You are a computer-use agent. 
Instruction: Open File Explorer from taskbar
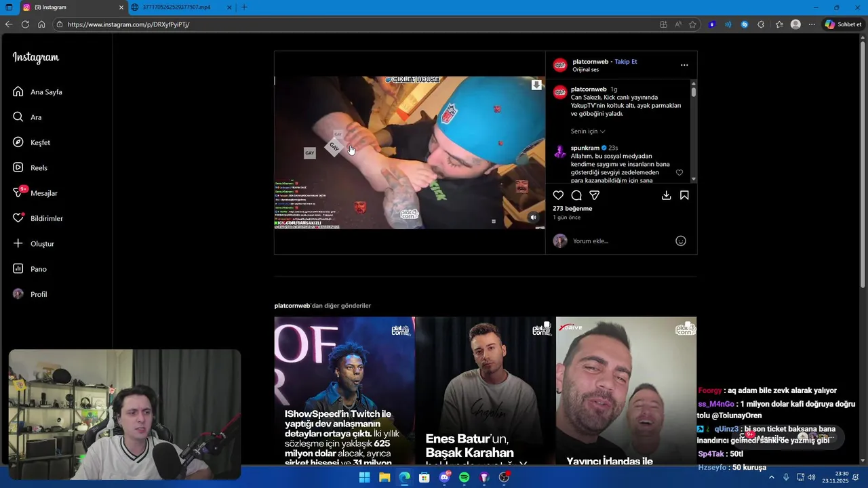(384, 477)
